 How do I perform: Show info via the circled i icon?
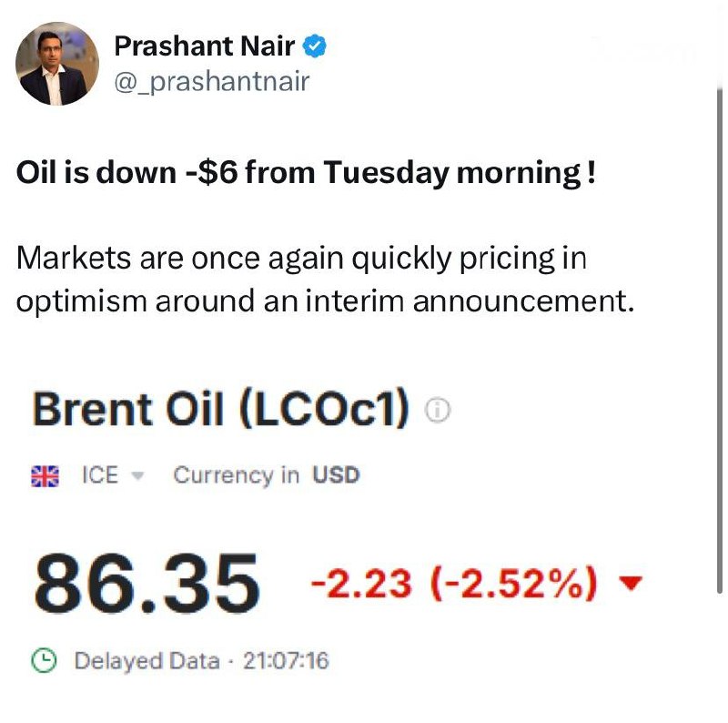click(x=438, y=410)
